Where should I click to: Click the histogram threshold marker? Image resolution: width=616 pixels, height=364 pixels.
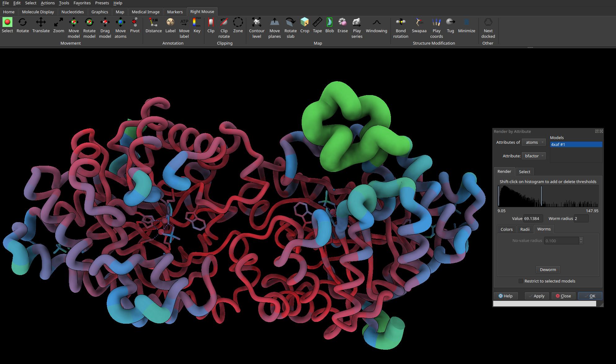point(541,196)
